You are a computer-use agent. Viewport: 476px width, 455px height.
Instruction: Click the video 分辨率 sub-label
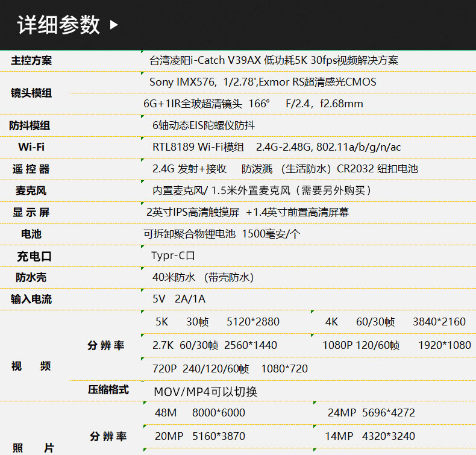(106, 345)
